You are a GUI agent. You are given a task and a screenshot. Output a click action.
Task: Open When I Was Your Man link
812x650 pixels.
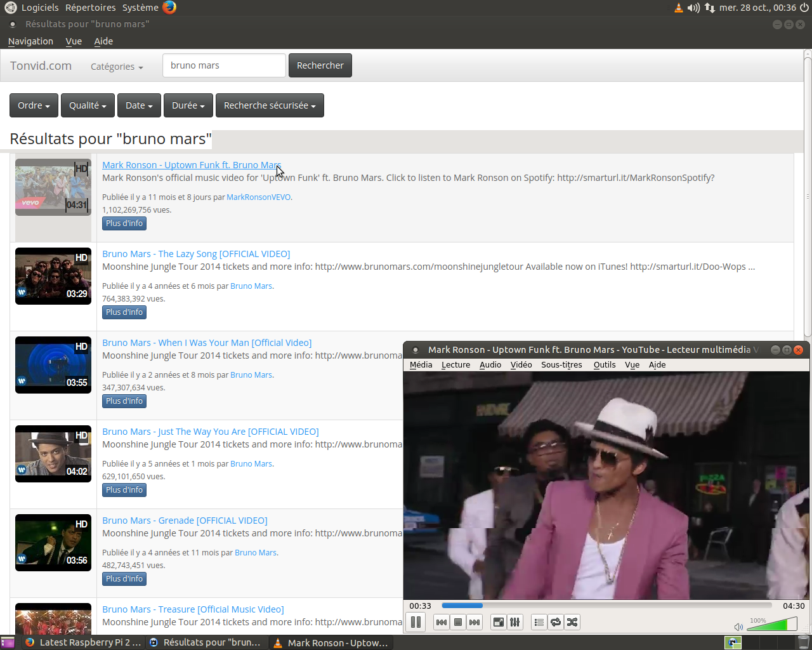[207, 343]
